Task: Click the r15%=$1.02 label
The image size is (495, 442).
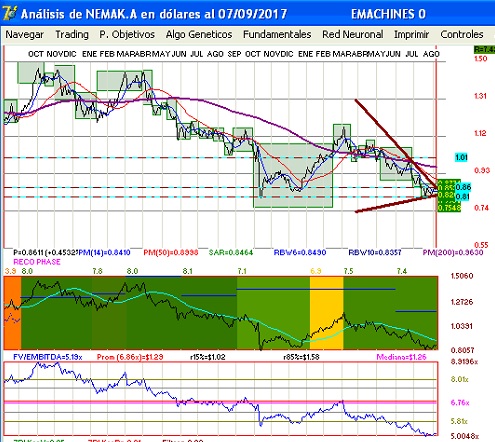Action: tap(208, 357)
